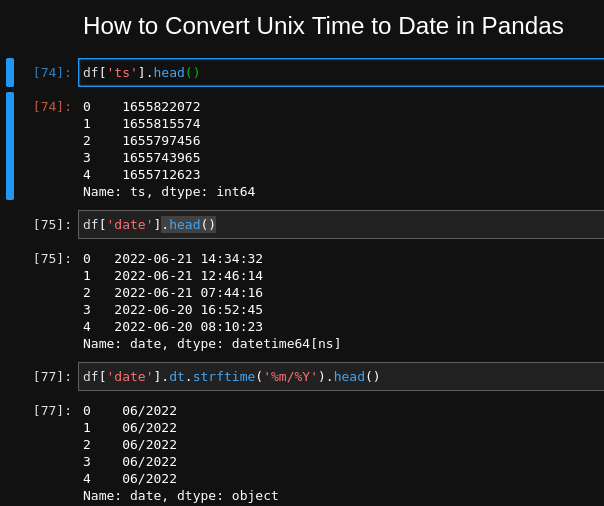Click the [77] input prompt
604x506 pixels.
point(52,376)
